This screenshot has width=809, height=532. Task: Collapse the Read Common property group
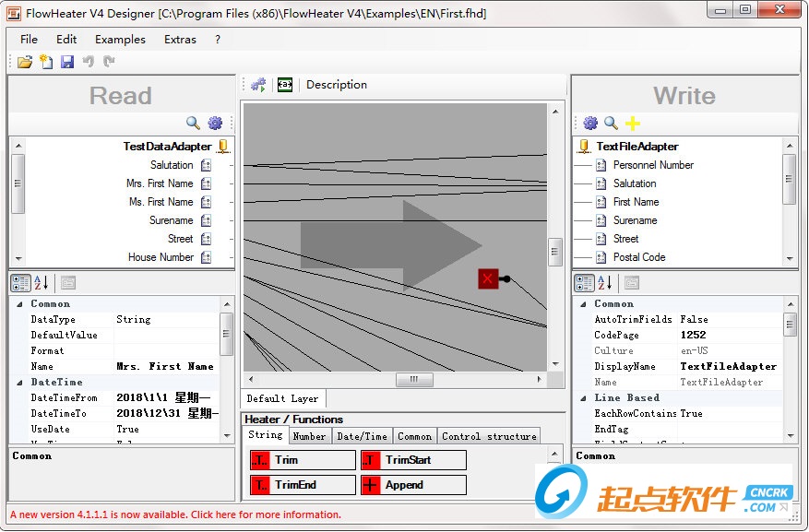[19, 304]
